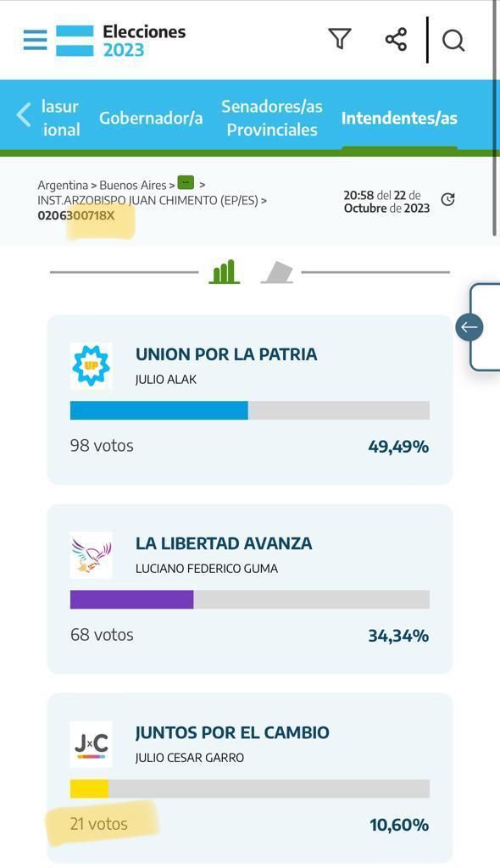Open the search magnifier
Viewport: 500px width, 868px height.
453,41
